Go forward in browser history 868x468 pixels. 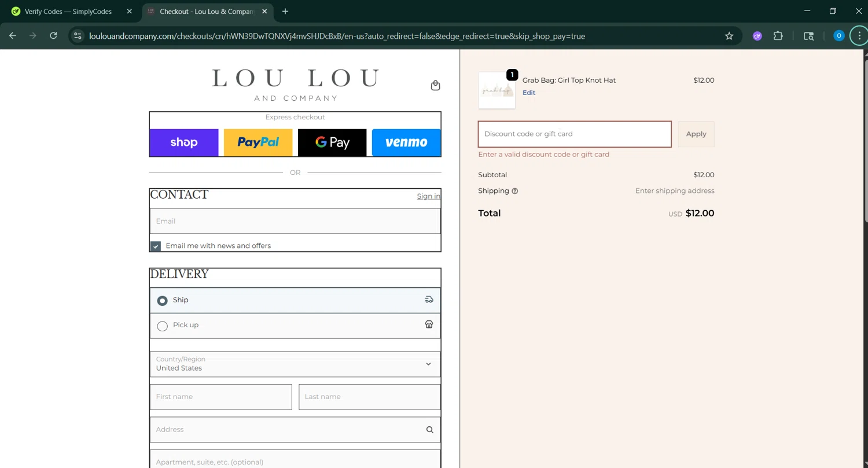click(33, 36)
